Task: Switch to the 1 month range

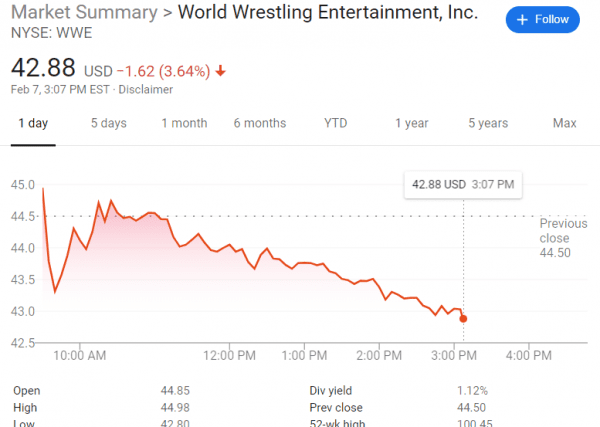Action: [185, 124]
